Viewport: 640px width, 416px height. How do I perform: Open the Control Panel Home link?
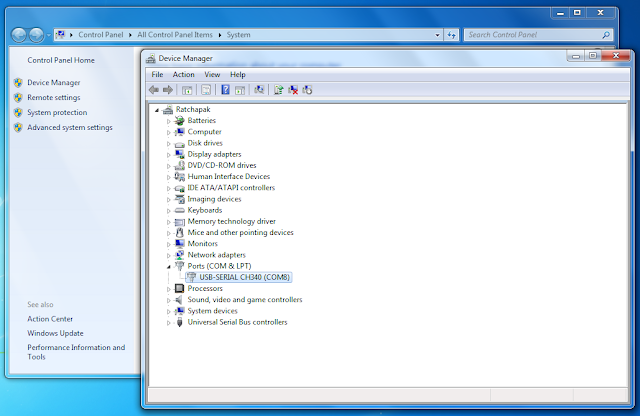tap(61, 60)
